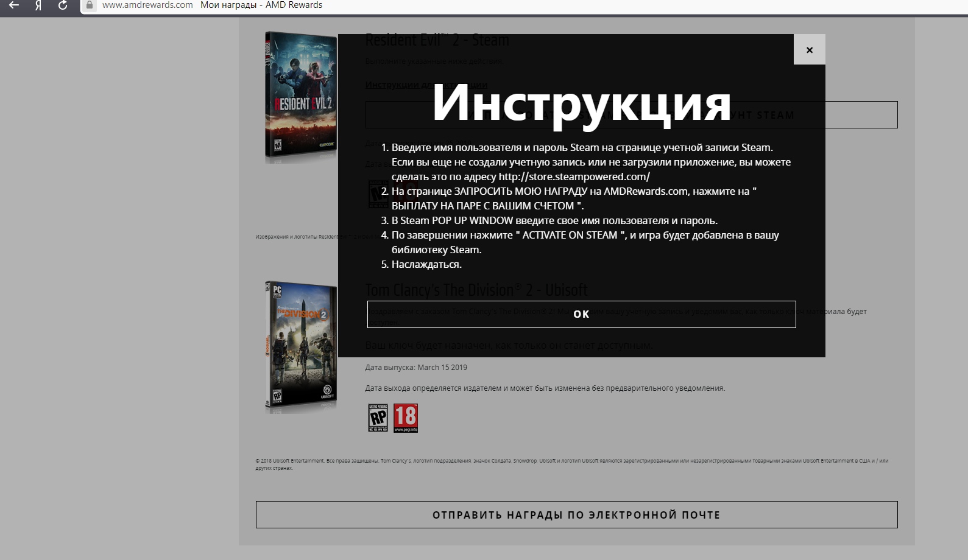
Task: Click the padlock site security icon
Action: click(90, 5)
